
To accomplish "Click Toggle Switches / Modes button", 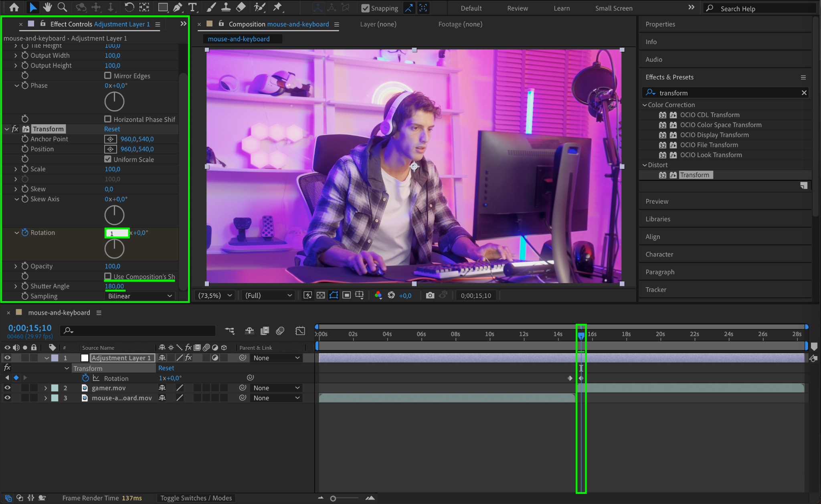I will [x=196, y=498].
